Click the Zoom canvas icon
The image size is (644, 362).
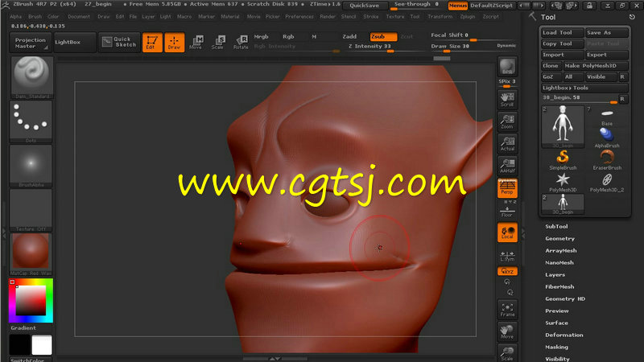[x=507, y=121]
